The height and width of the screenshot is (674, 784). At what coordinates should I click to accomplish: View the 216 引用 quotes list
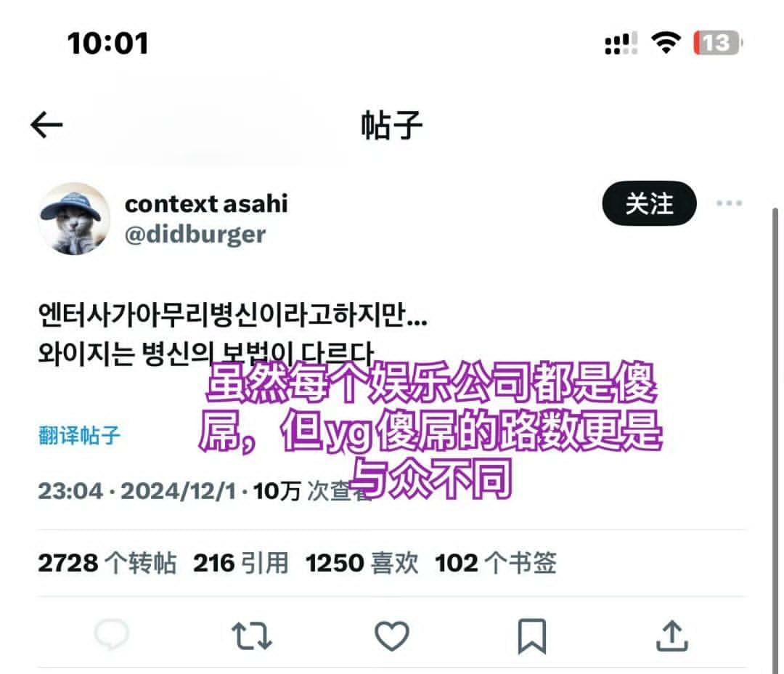coord(241,563)
